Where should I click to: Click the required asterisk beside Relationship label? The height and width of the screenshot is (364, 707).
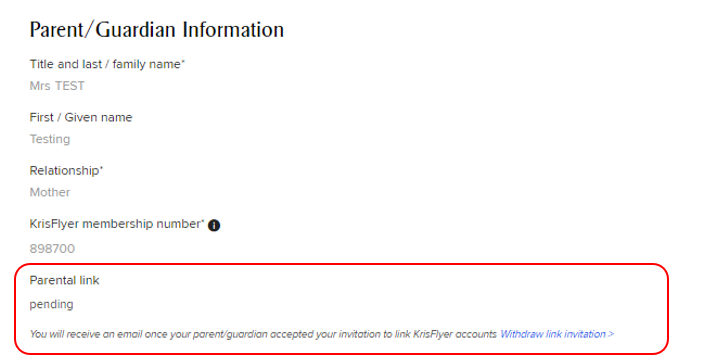101,168
